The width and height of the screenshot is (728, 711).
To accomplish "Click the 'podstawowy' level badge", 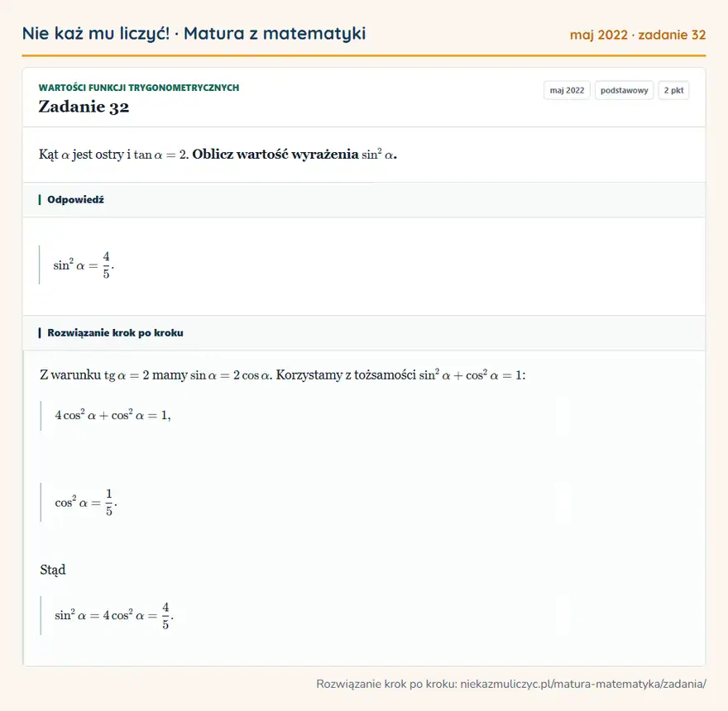I will tap(624, 90).
